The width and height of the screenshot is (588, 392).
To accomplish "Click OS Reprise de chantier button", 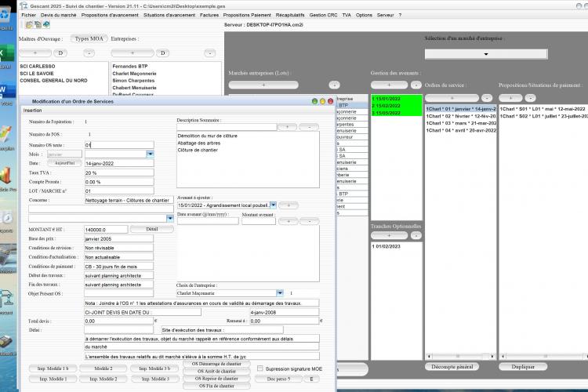I will [x=216, y=379].
